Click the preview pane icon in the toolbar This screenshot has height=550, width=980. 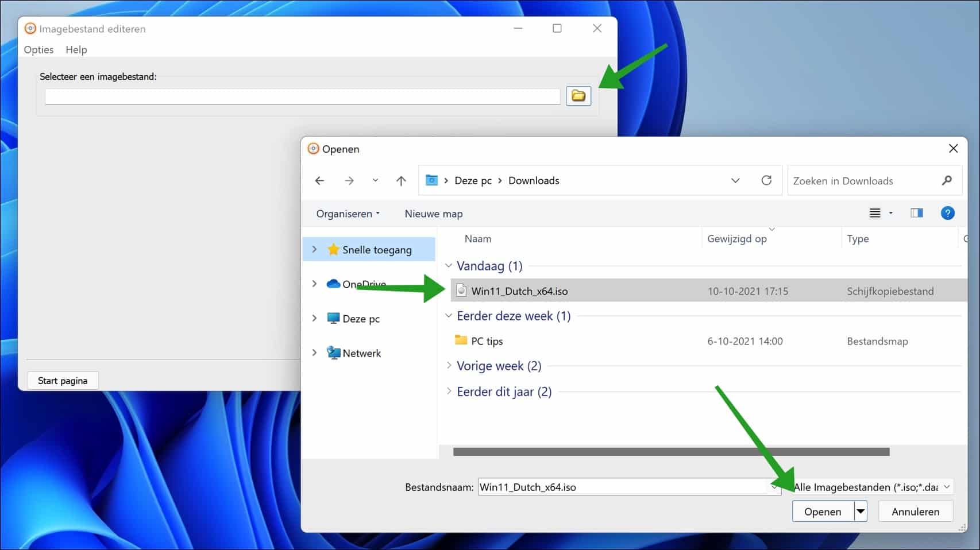(916, 213)
